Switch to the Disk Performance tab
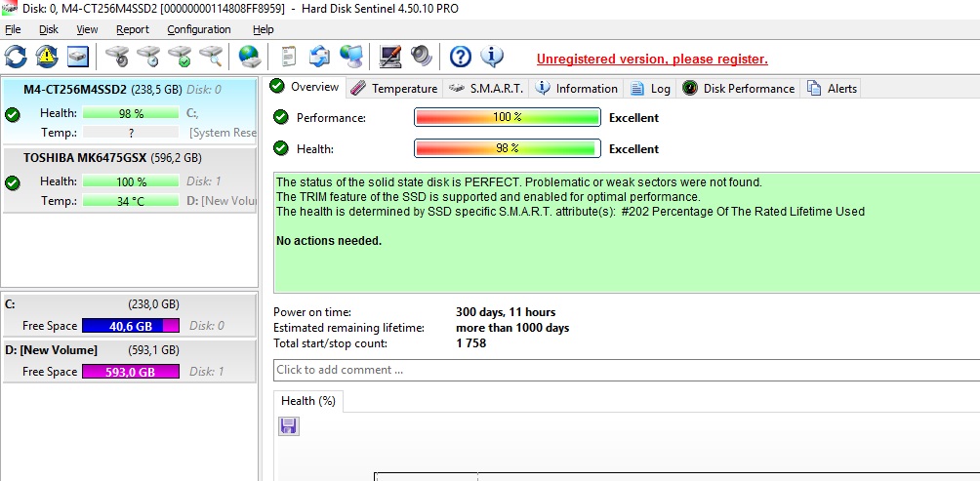This screenshot has width=980, height=481. pyautogui.click(x=739, y=89)
